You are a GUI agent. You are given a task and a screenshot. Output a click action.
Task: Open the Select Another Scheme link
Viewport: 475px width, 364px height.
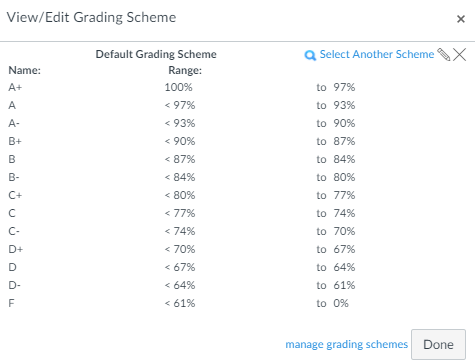[377, 54]
